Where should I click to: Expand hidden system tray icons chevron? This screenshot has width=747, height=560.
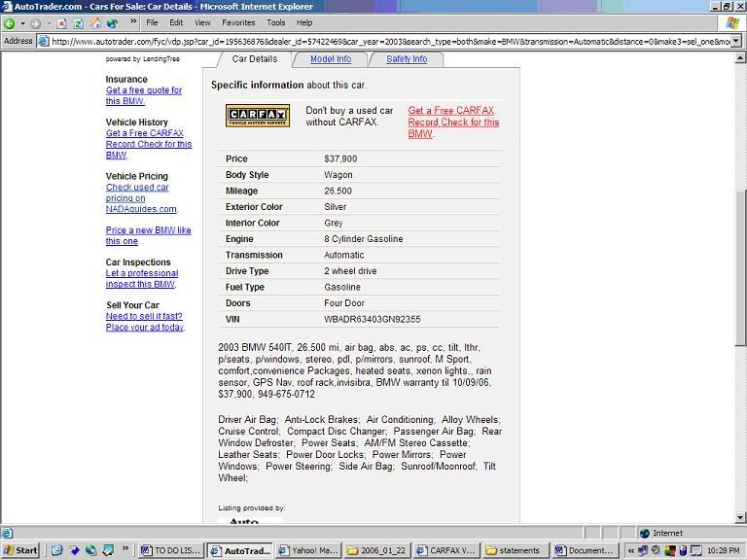pos(630,551)
